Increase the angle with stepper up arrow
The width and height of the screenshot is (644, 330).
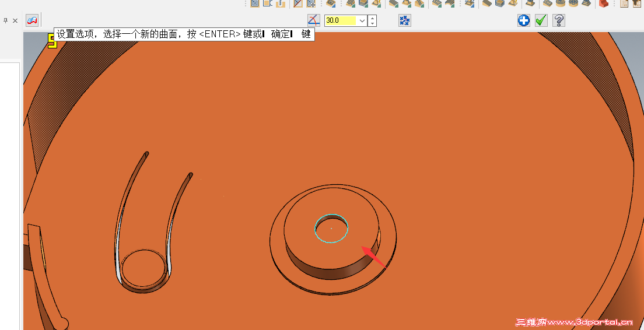pos(372,18)
